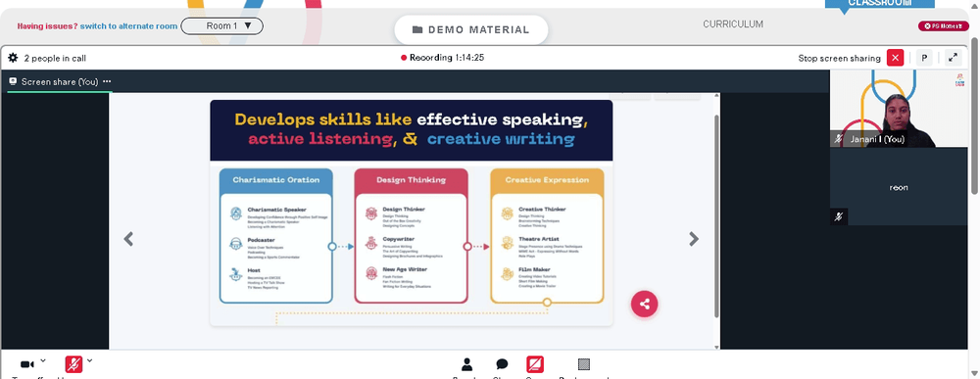Click muted mic icon on reon tile
This screenshot has width=980, height=379.
(839, 216)
